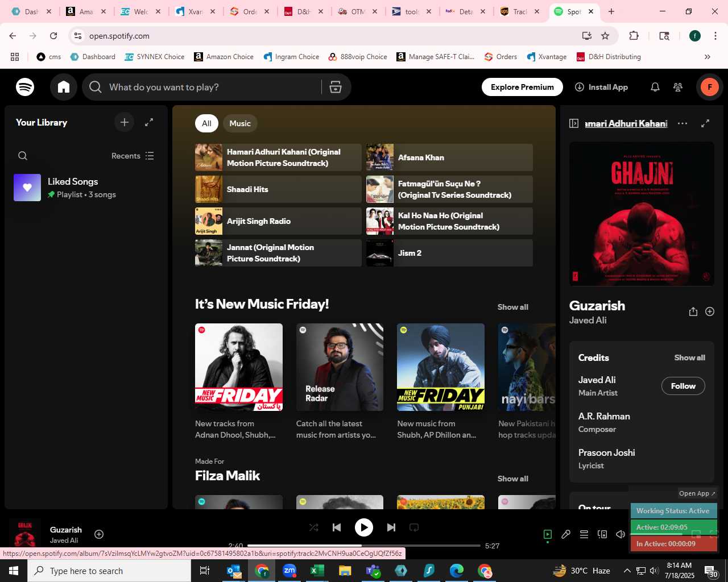Expand Now Playing view to fullscreen
The width and height of the screenshot is (728, 582).
(705, 123)
